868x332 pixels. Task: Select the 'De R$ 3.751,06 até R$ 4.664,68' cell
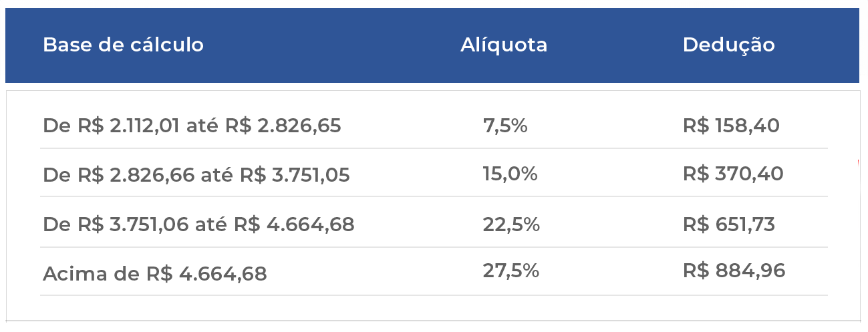tap(198, 224)
